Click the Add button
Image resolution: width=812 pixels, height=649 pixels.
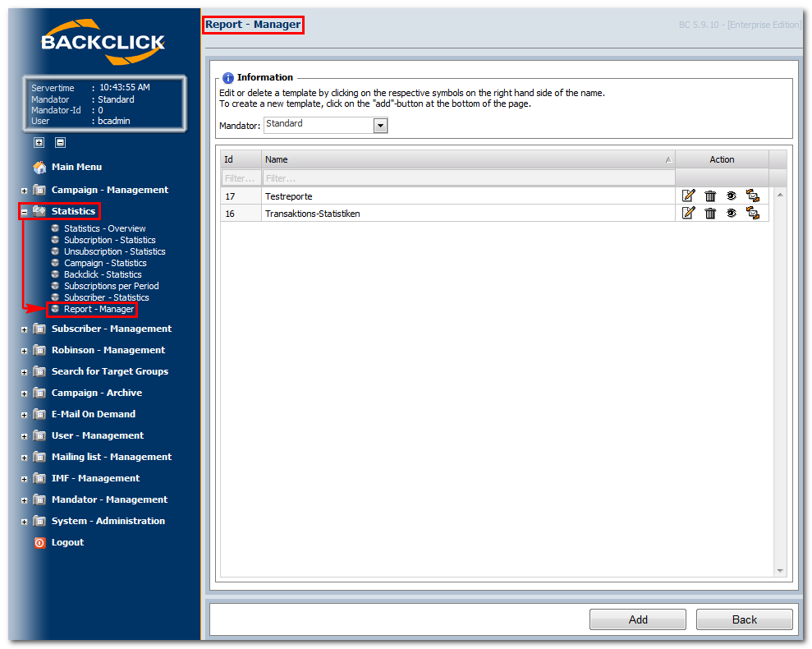[x=637, y=619]
